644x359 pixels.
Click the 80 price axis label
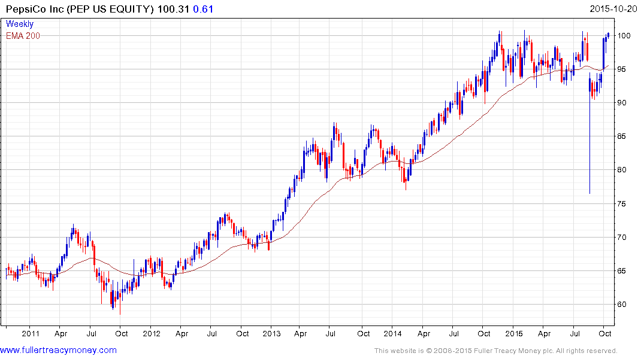click(x=622, y=170)
